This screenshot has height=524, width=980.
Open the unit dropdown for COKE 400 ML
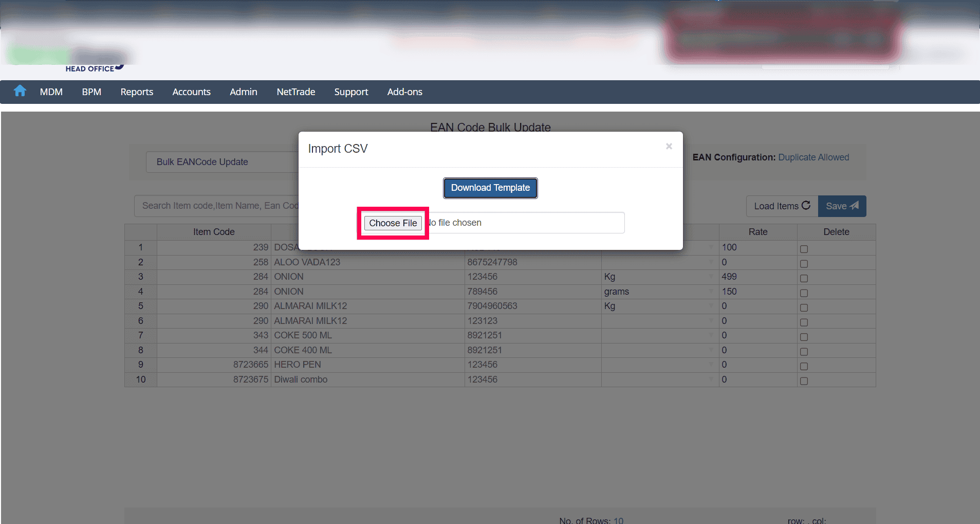click(711, 350)
